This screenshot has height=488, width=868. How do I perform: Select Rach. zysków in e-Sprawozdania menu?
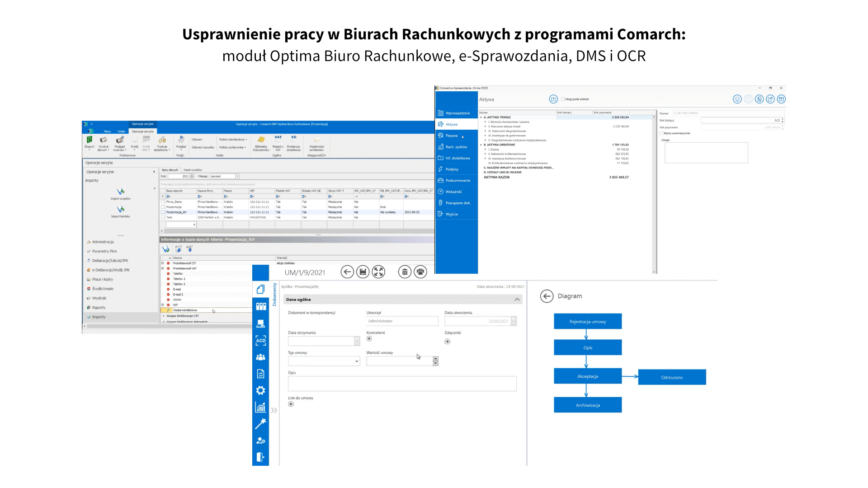pyautogui.click(x=456, y=147)
